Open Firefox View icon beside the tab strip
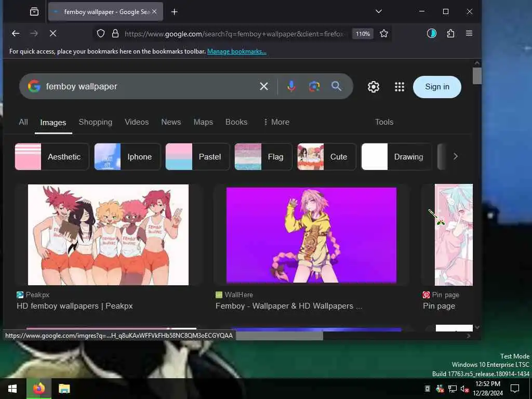Image resolution: width=532 pixels, height=399 pixels. [x=34, y=11]
